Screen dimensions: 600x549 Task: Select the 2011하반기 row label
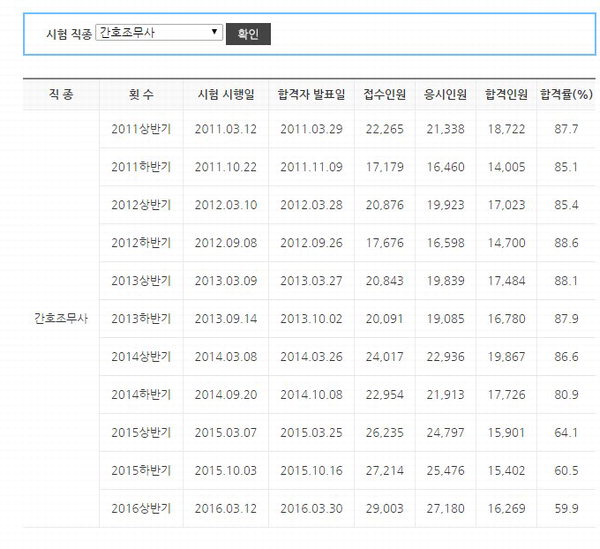click(141, 167)
